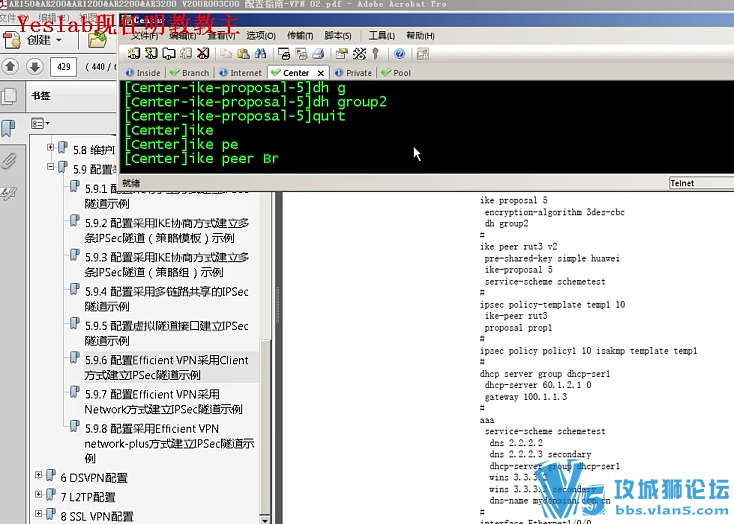734x524 pixels.
Task: Click the Global Options crossed-tools icon
Action: 359,53
